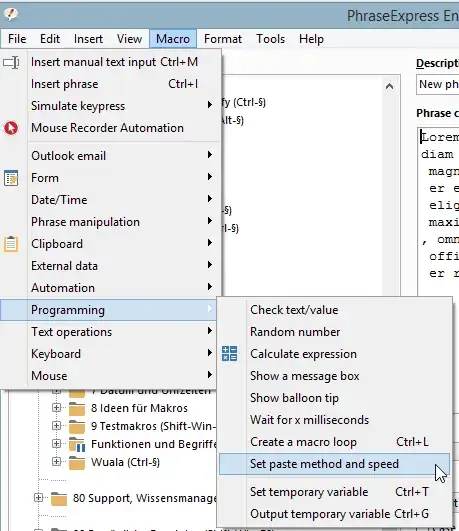Open the File menu

point(17,39)
